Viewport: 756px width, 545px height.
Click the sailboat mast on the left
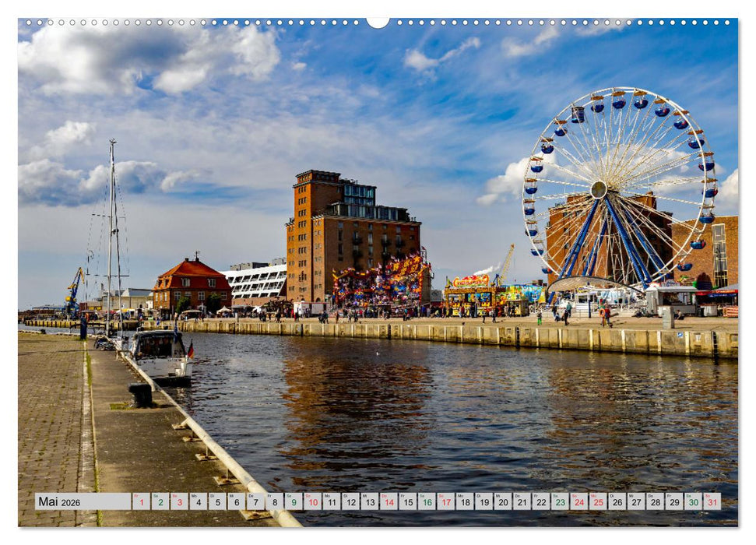(x=111, y=218)
